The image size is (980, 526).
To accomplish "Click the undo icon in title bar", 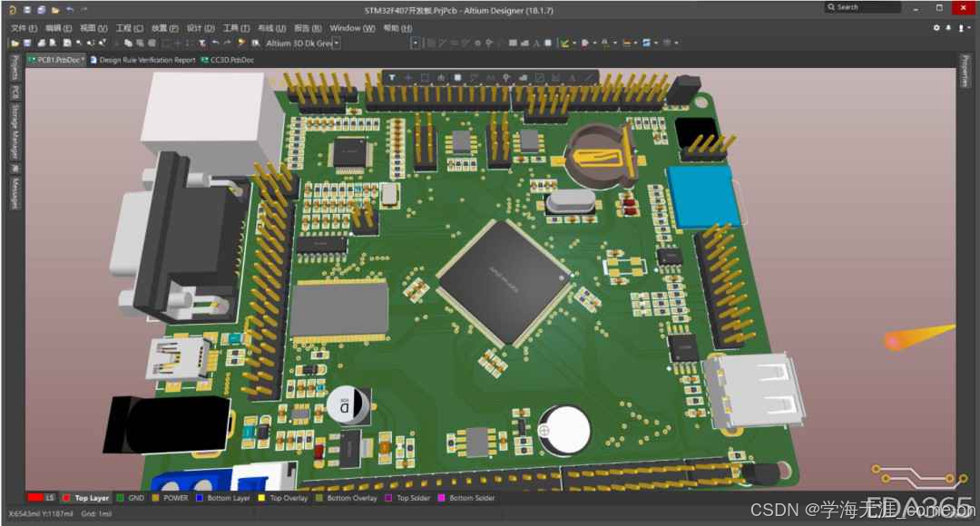I will tap(70, 10).
